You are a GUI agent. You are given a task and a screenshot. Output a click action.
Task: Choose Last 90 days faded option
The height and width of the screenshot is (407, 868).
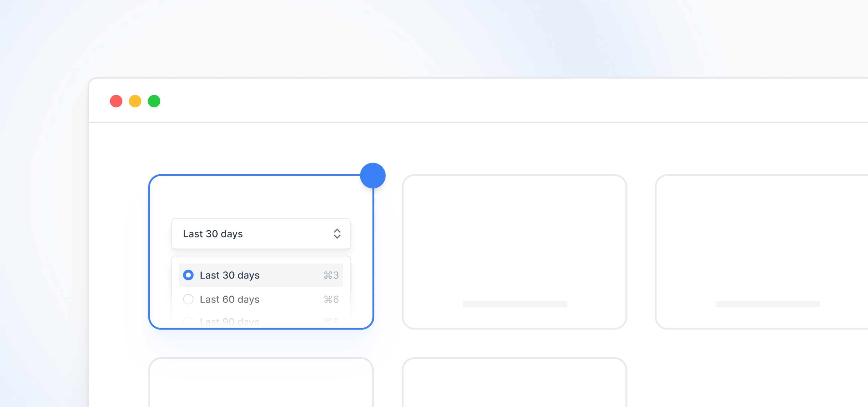click(x=229, y=321)
